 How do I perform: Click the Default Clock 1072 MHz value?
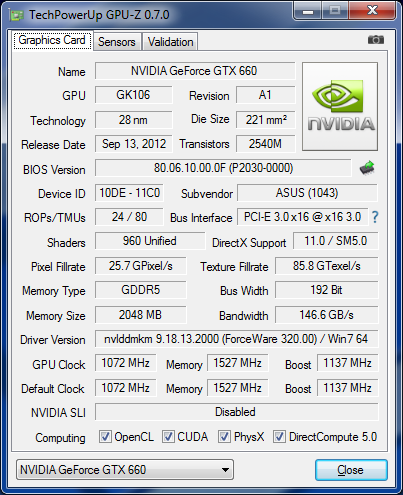[125, 388]
